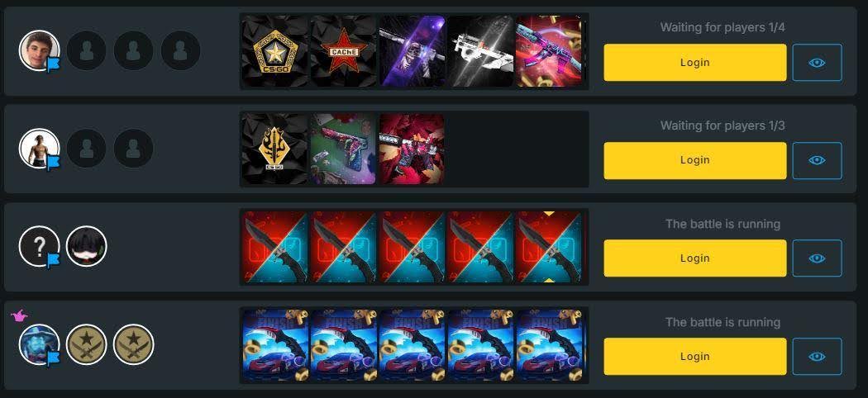The height and width of the screenshot is (398, 868).
Task: Click Login on the bottom running battle
Action: click(x=694, y=357)
